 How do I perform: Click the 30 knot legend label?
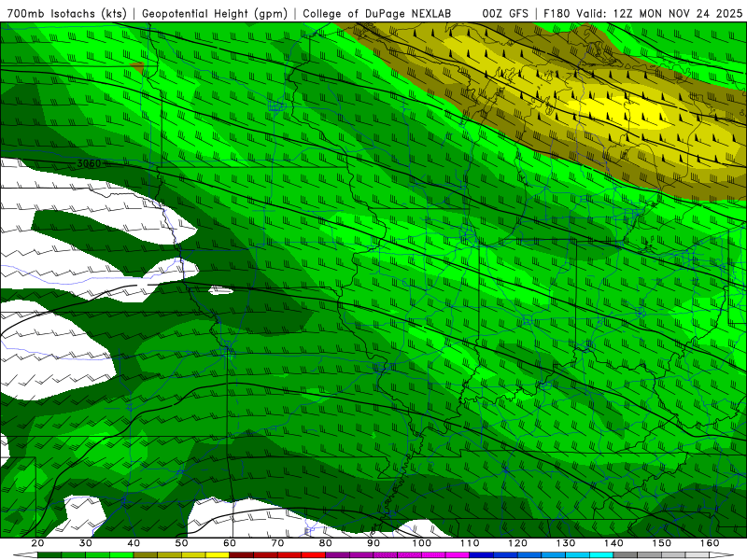[x=86, y=543]
